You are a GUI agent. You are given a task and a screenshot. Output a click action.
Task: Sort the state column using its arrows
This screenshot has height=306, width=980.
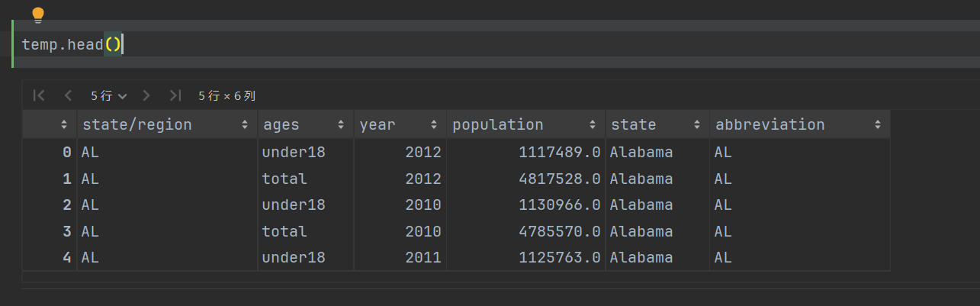click(x=696, y=124)
